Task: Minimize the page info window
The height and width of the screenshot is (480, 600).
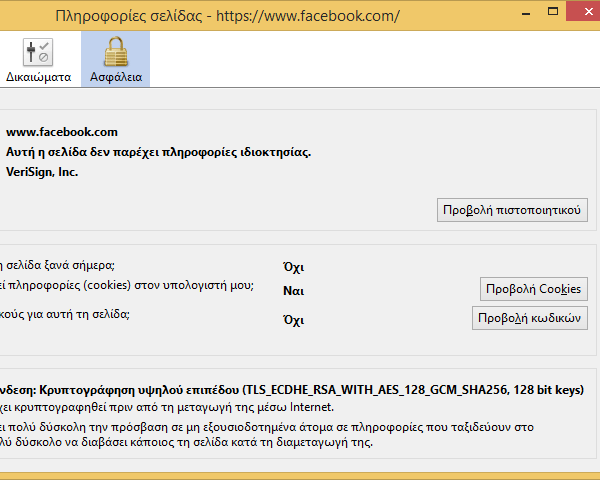Action: (526, 13)
